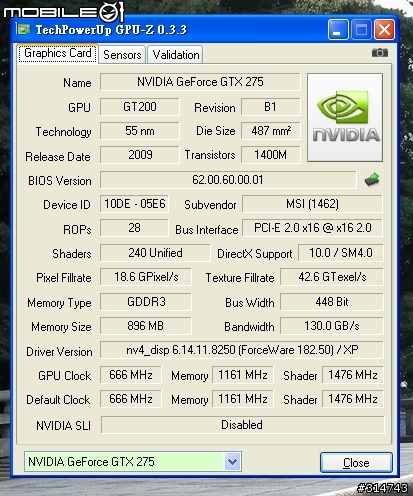Open the GPU selection dropdown arrow
413x496 pixels.
[232, 461]
